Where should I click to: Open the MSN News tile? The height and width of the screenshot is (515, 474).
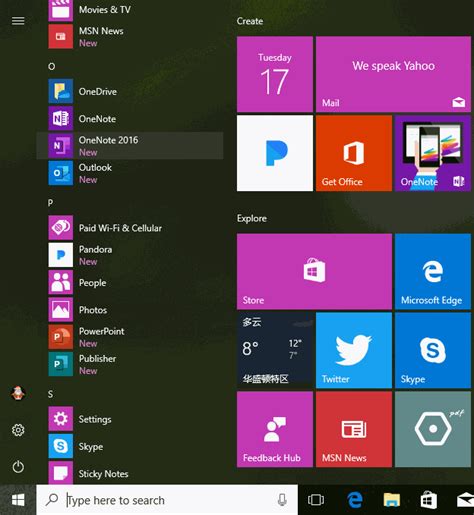point(354,429)
